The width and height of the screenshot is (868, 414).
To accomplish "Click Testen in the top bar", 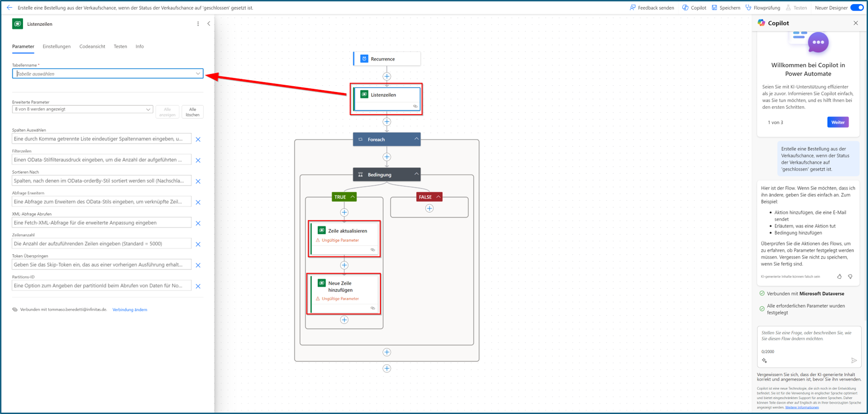I will [x=796, y=7].
